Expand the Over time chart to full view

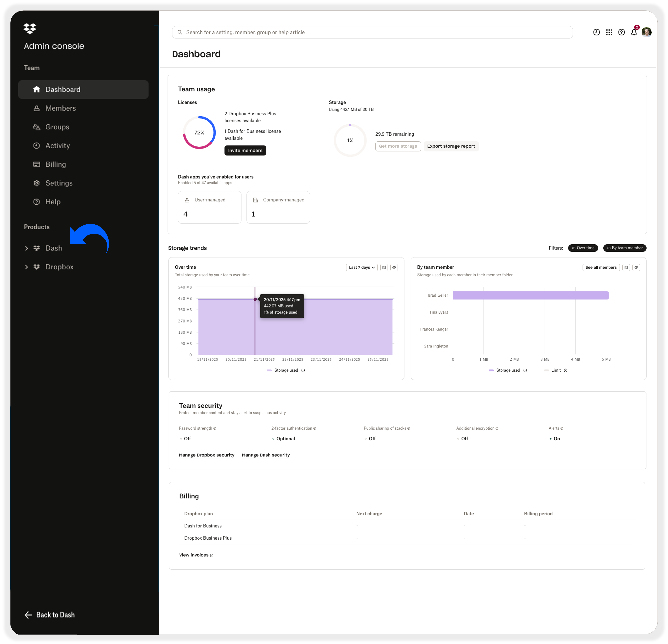384,268
